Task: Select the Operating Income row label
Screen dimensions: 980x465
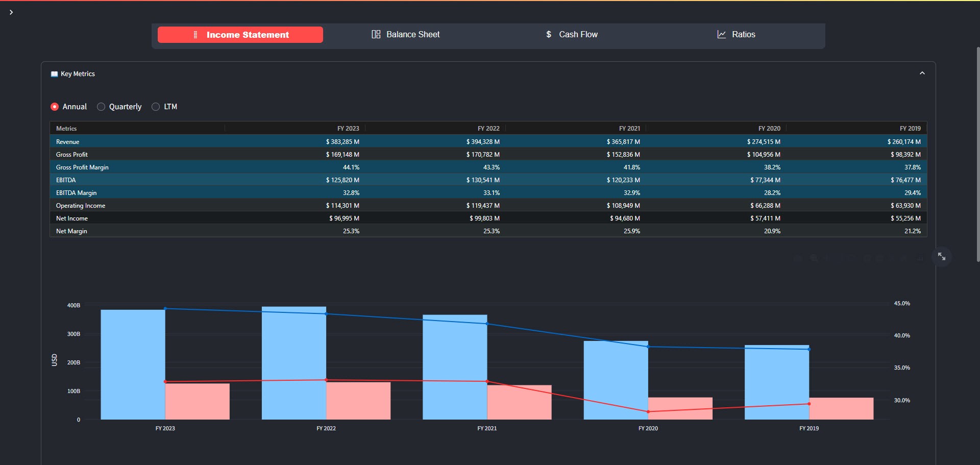Action: tap(81, 206)
